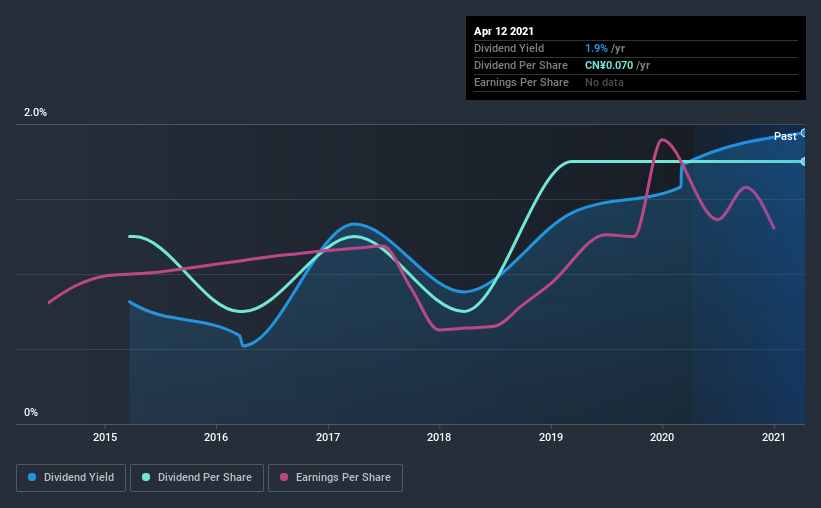
Task: Toggle the Dividend Per Share legend button
Action: (x=197, y=478)
